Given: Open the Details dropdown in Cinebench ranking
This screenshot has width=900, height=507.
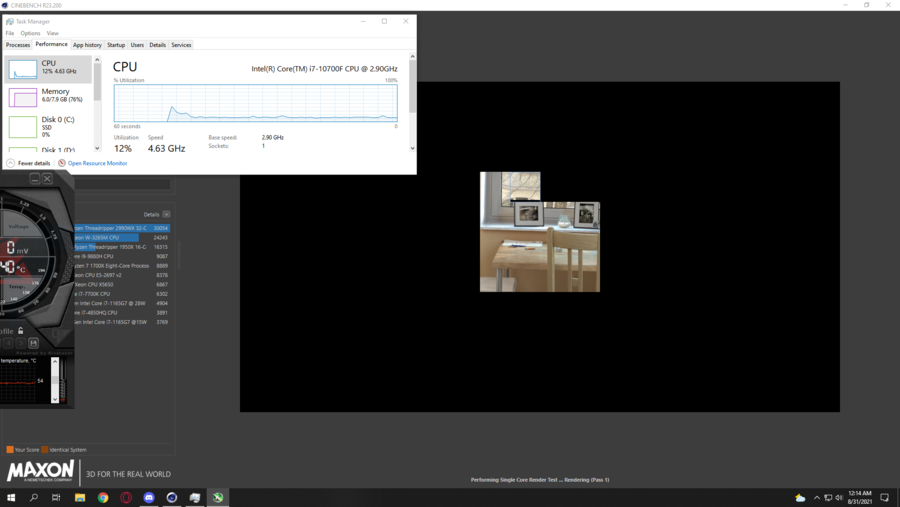Looking at the screenshot, I should pos(166,214).
